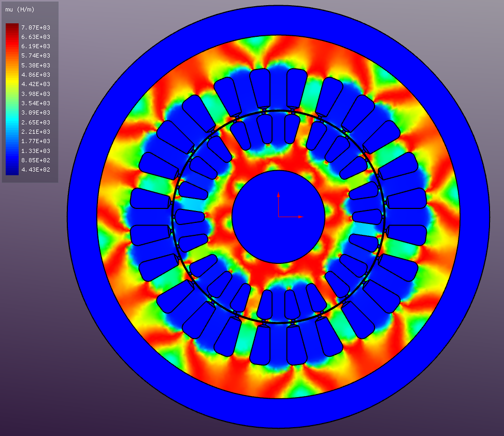Image resolution: width=504 pixels, height=436 pixels.
Task: Select the dark blue bottom of color bar
Action: [12, 171]
